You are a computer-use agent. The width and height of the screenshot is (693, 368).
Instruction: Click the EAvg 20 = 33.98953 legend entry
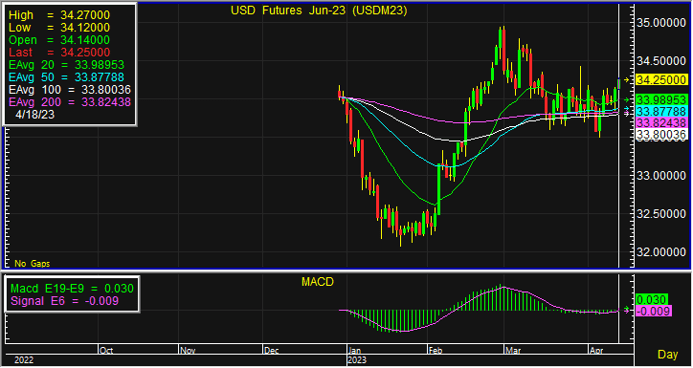pos(66,65)
